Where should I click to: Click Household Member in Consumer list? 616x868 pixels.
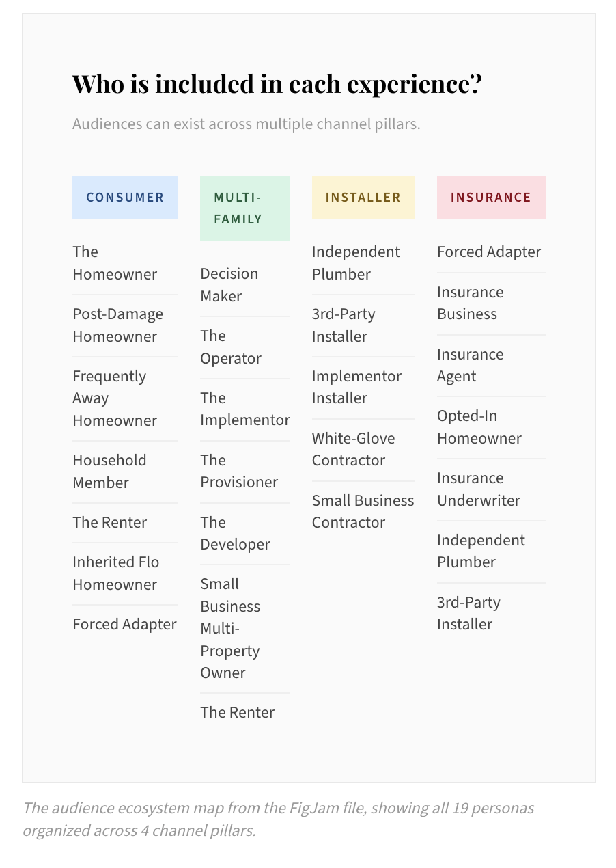point(109,472)
